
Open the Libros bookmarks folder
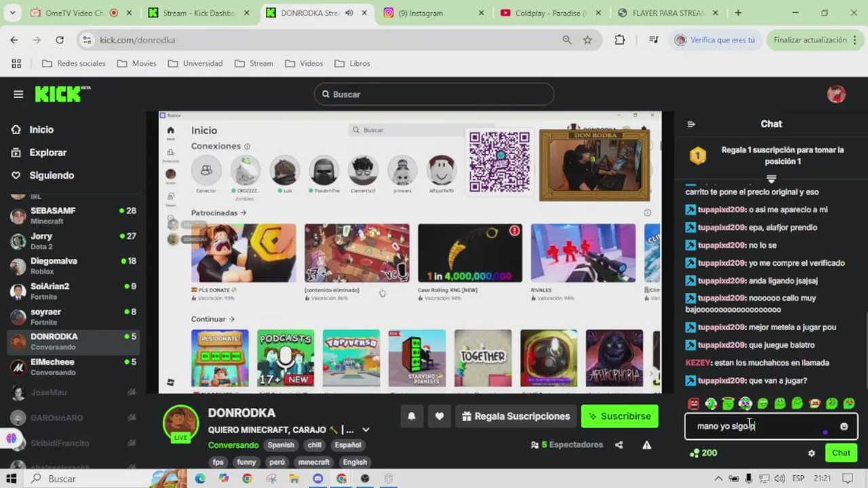(x=353, y=64)
